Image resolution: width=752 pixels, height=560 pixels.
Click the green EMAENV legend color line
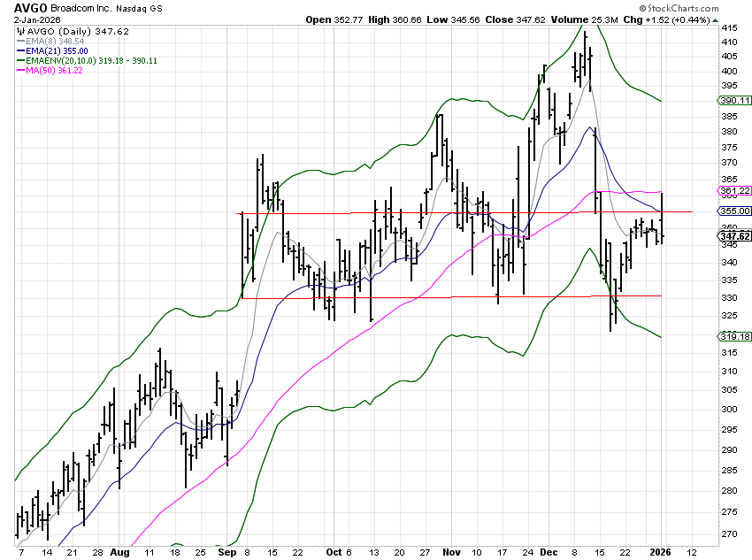point(20,60)
